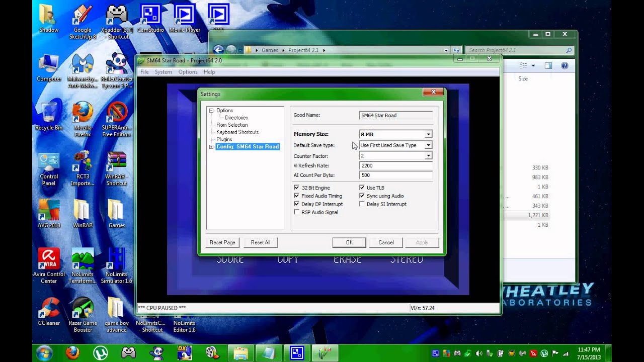
Task: Click the AI Count Per Byte field
Action: [396, 175]
